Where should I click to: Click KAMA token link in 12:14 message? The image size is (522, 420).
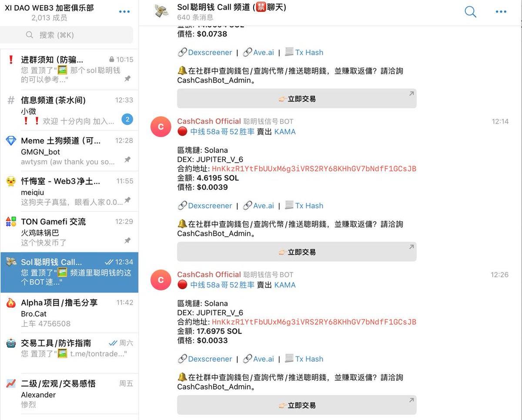pos(285,131)
